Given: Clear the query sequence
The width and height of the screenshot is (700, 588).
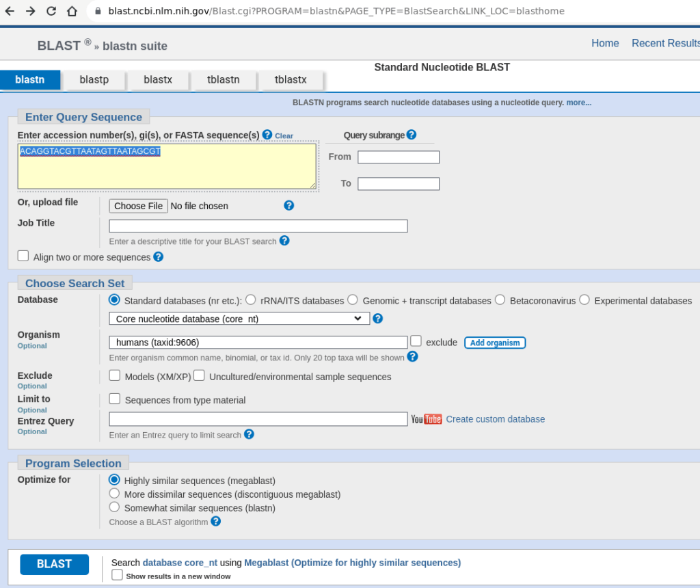Looking at the screenshot, I should [284, 136].
